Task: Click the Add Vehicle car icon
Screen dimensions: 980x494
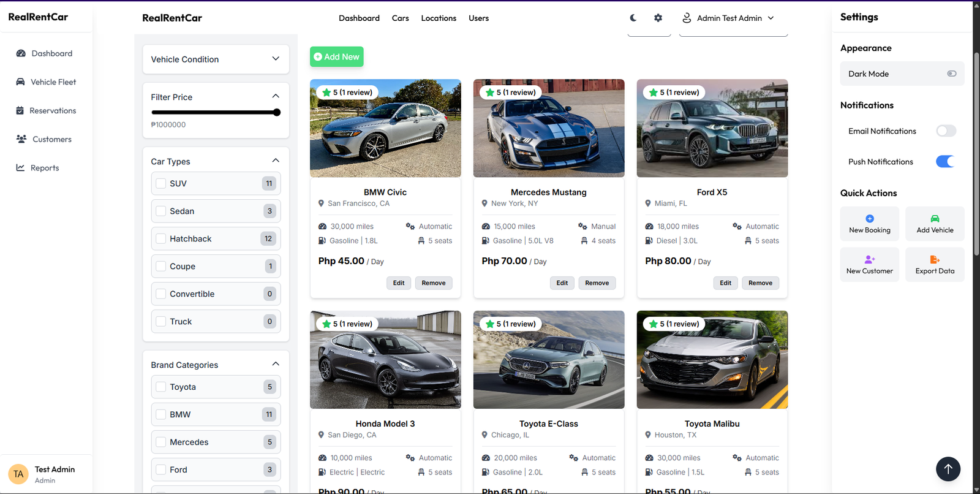Action: [x=935, y=219]
